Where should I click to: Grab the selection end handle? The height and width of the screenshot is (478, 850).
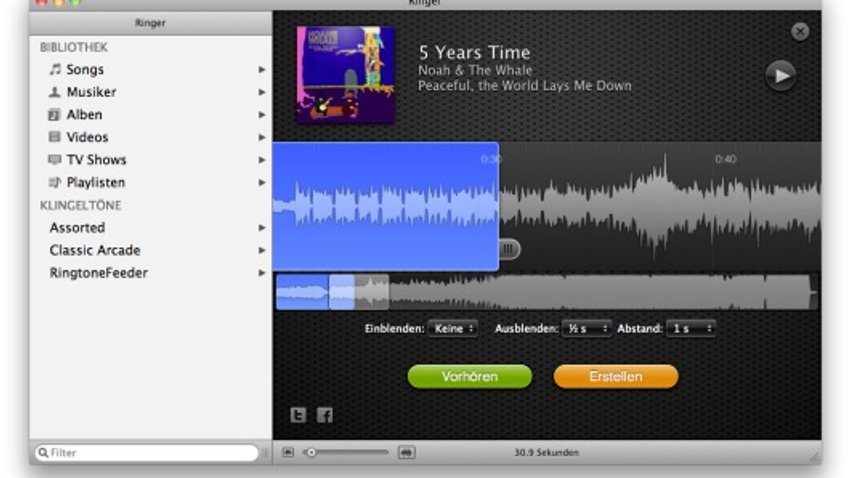508,249
